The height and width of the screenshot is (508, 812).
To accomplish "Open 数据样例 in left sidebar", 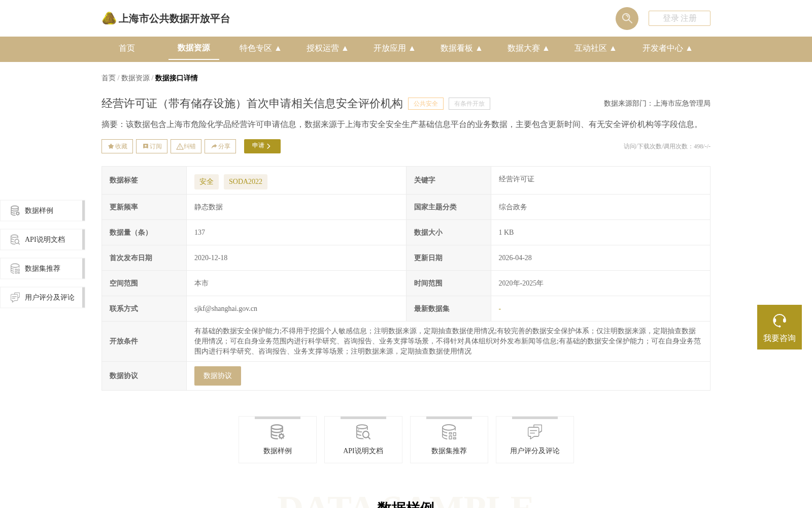I will 42,210.
